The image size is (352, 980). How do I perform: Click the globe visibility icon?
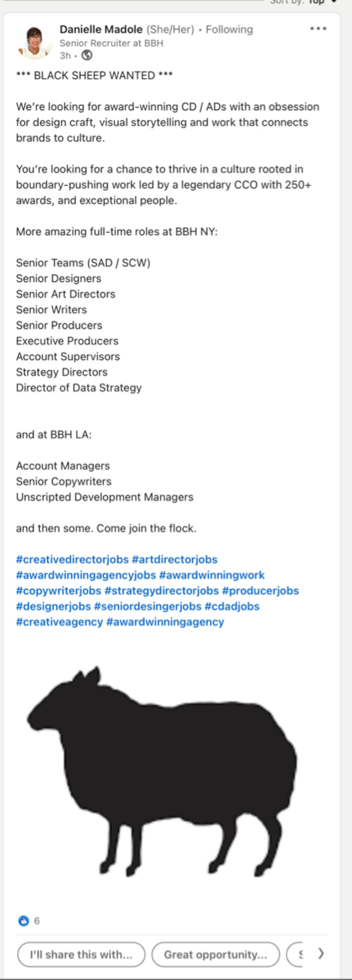tap(87, 56)
